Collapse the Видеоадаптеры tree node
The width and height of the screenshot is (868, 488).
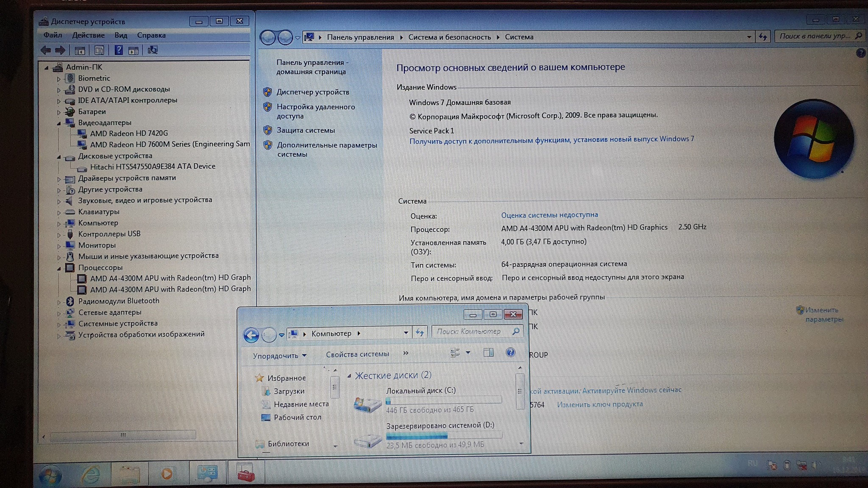click(59, 123)
